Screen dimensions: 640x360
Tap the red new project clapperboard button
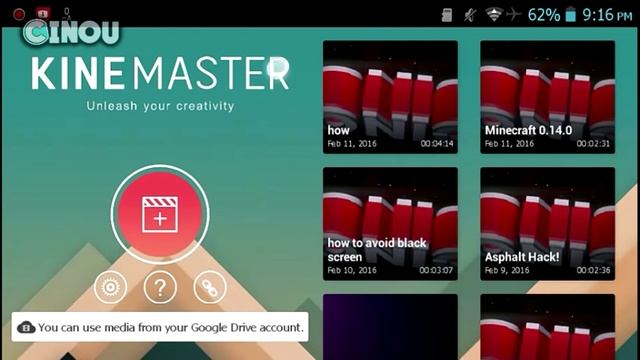coord(160,214)
